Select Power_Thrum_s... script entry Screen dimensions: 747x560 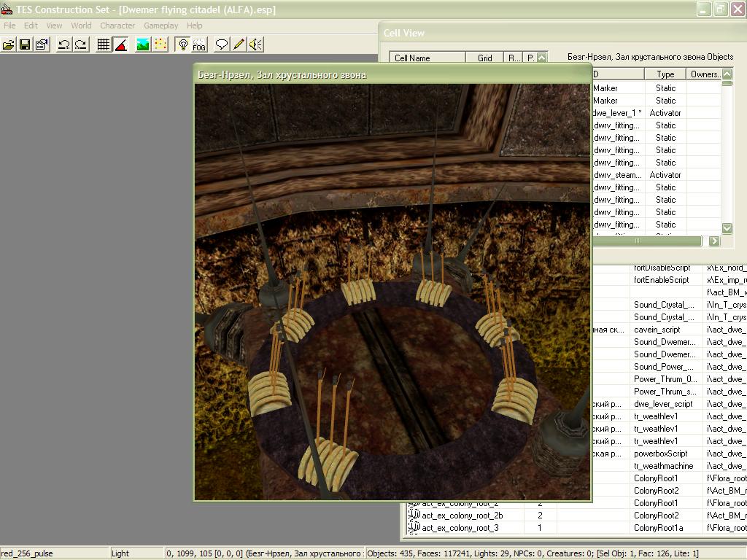tap(665, 392)
